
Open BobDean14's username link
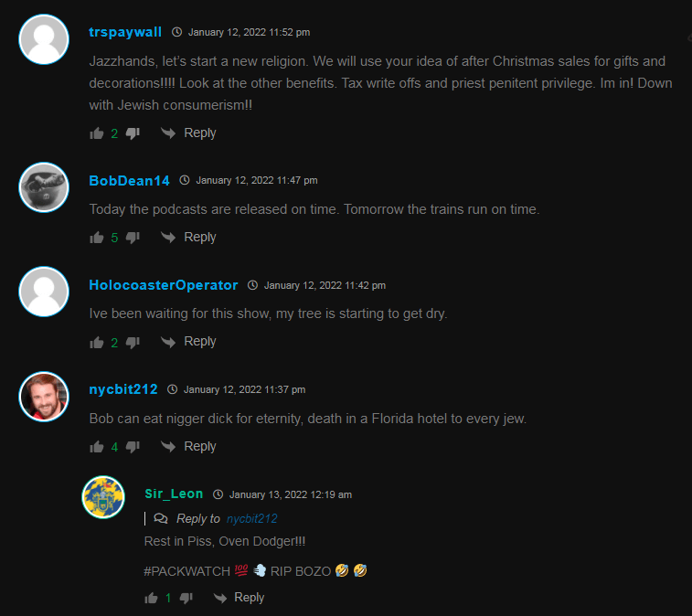[x=129, y=180]
